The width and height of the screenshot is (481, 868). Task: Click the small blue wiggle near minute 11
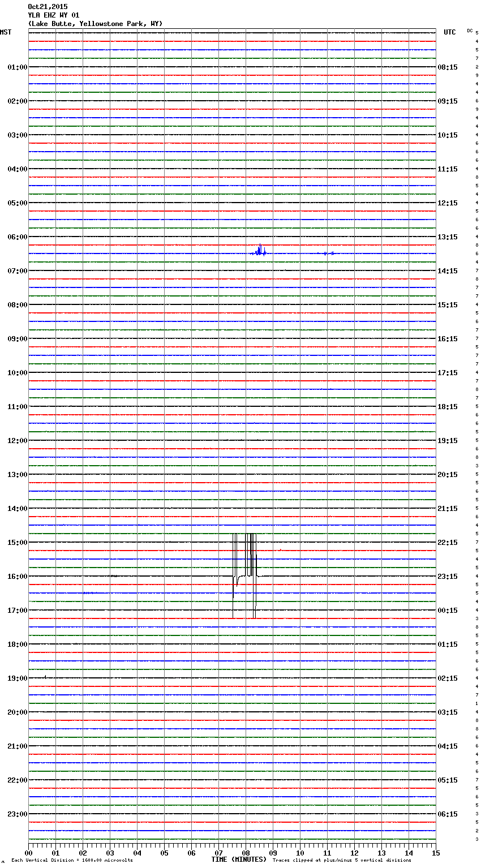(327, 253)
